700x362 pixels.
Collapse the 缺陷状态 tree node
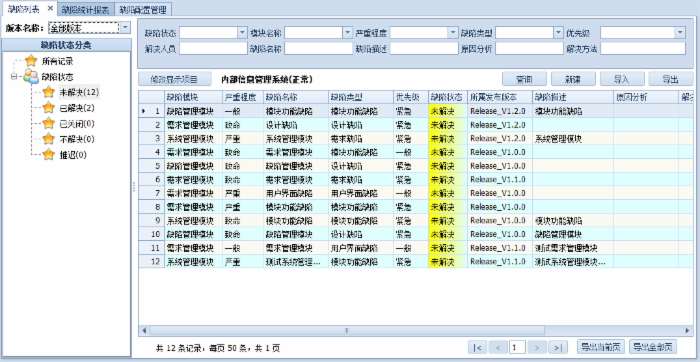click(14, 77)
